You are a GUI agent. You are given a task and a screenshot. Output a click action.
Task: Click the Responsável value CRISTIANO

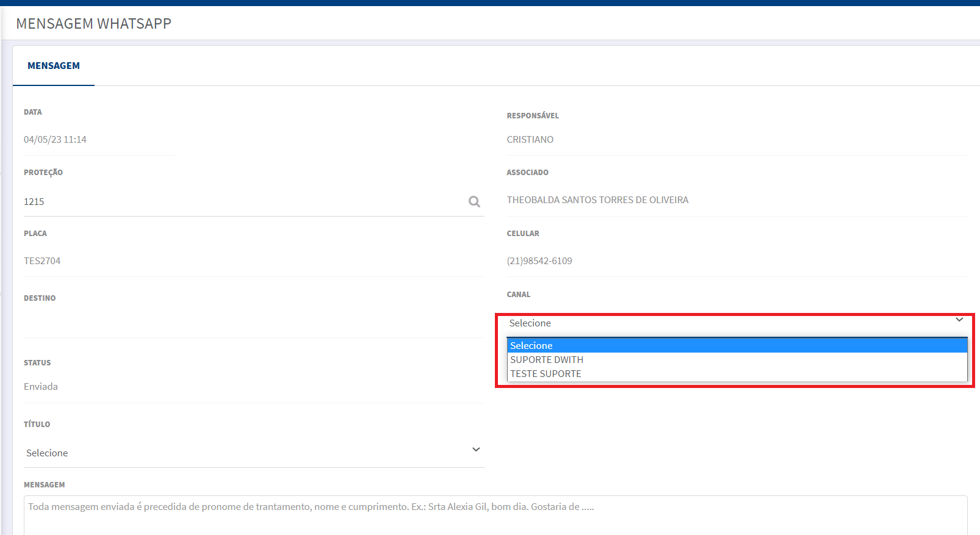pos(530,140)
